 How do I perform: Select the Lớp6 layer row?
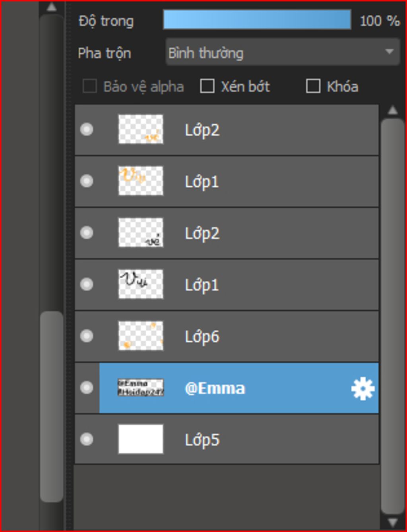click(227, 337)
